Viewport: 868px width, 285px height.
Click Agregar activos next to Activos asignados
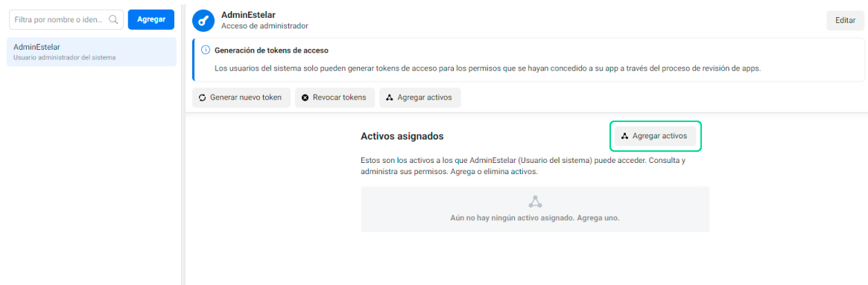pyautogui.click(x=656, y=135)
